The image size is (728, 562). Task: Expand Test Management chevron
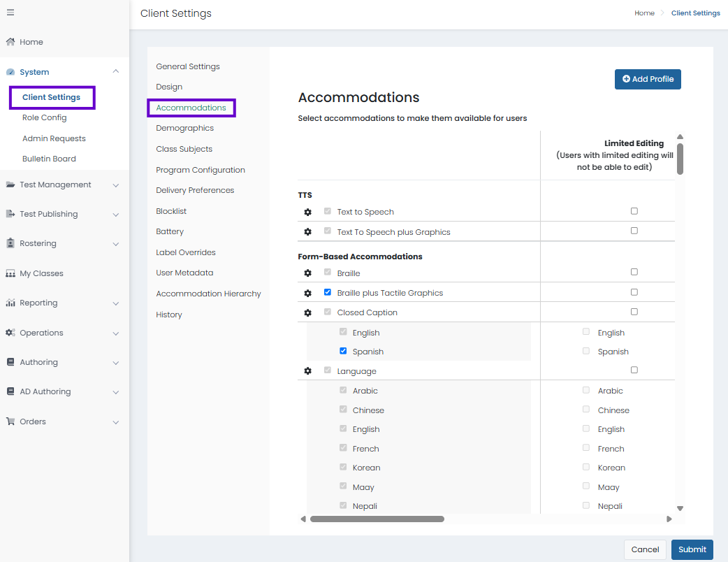point(115,185)
